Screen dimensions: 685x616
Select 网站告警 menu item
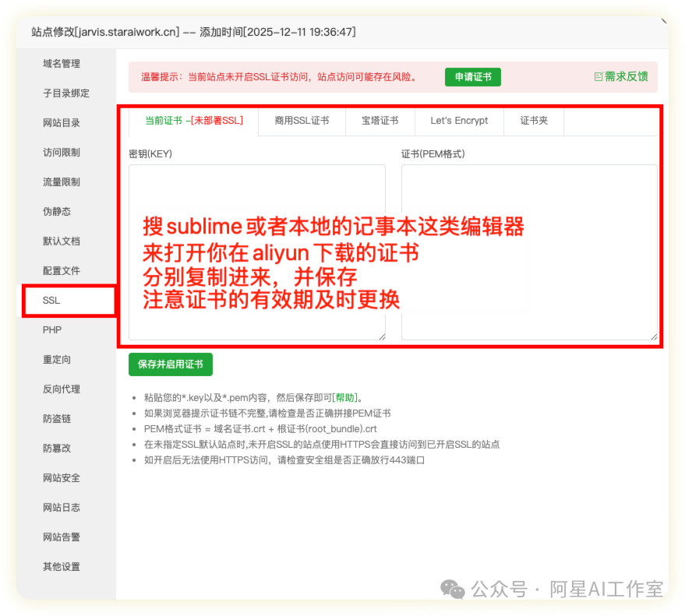(x=61, y=537)
